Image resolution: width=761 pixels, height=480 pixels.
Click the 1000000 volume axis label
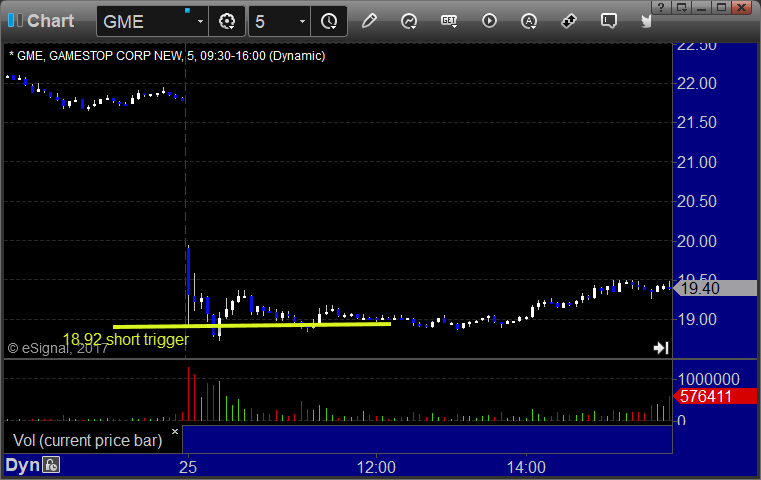coord(709,379)
